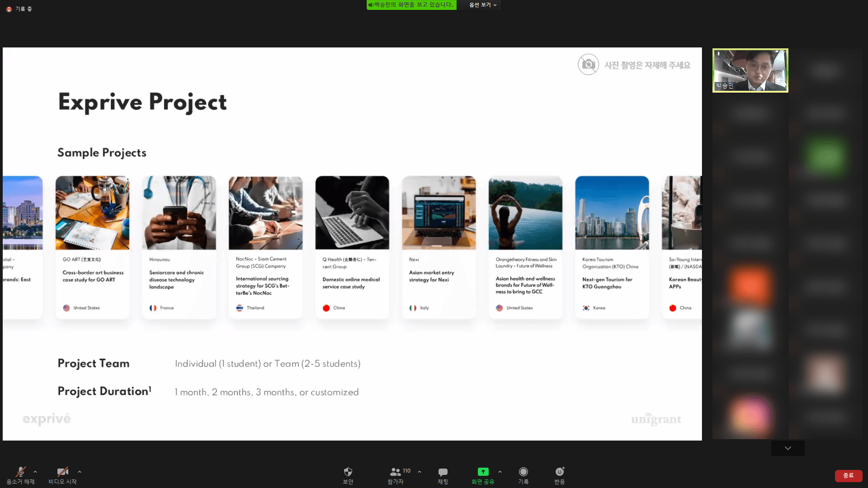The image size is (868, 488).
Task: Click the NocNoc Siam Cement card image
Action: point(266,213)
